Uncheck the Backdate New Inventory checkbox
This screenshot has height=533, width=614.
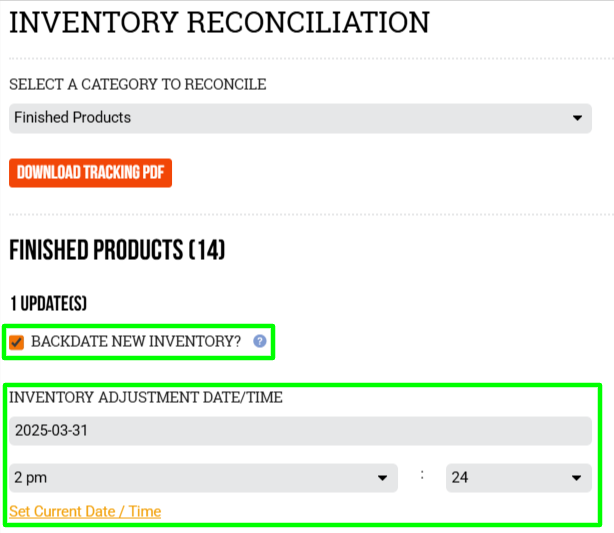[x=16, y=342]
